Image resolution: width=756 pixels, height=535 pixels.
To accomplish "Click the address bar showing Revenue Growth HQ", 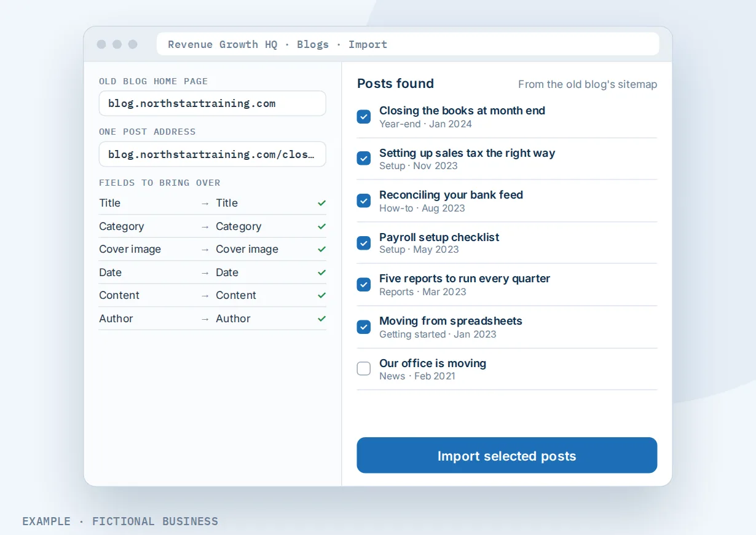I will click(x=408, y=44).
